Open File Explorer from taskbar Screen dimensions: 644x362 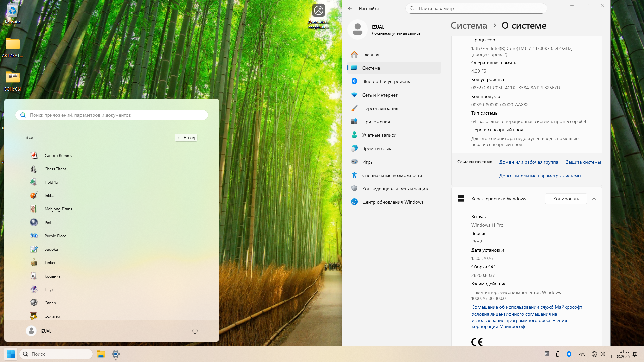click(x=101, y=354)
